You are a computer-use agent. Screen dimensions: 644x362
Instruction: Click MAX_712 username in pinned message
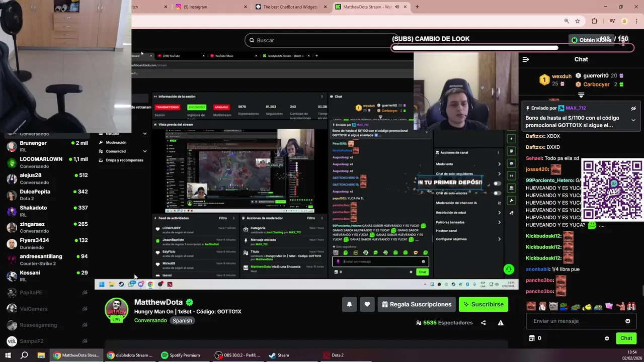576,108
